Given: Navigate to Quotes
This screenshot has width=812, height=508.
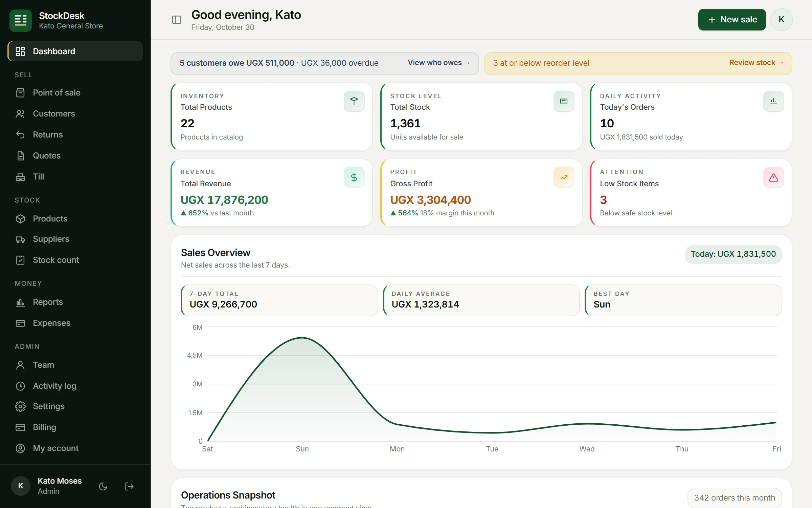Looking at the screenshot, I should [75, 155].
